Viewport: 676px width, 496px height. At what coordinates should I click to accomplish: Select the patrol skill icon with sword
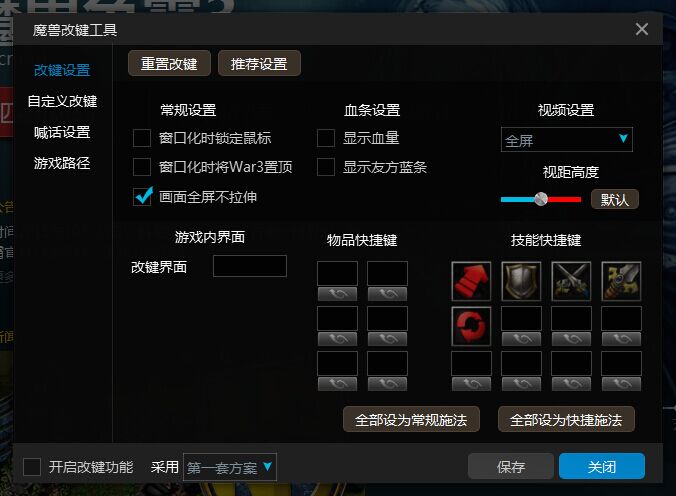(x=621, y=281)
